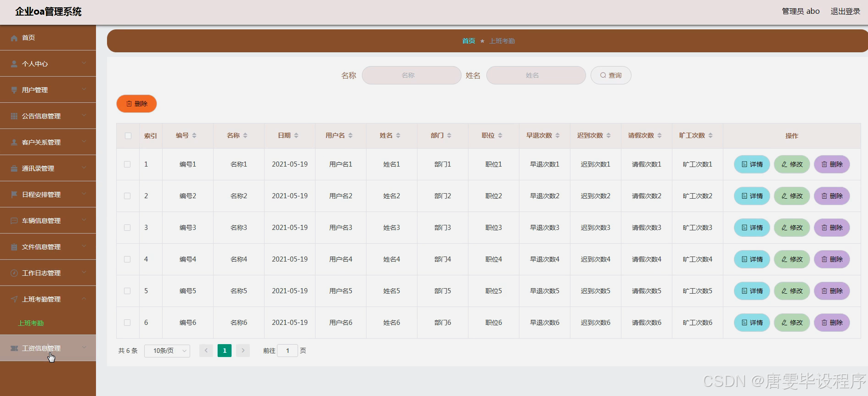
Task: Sort table by 姓名 column arrows
Action: tap(398, 136)
